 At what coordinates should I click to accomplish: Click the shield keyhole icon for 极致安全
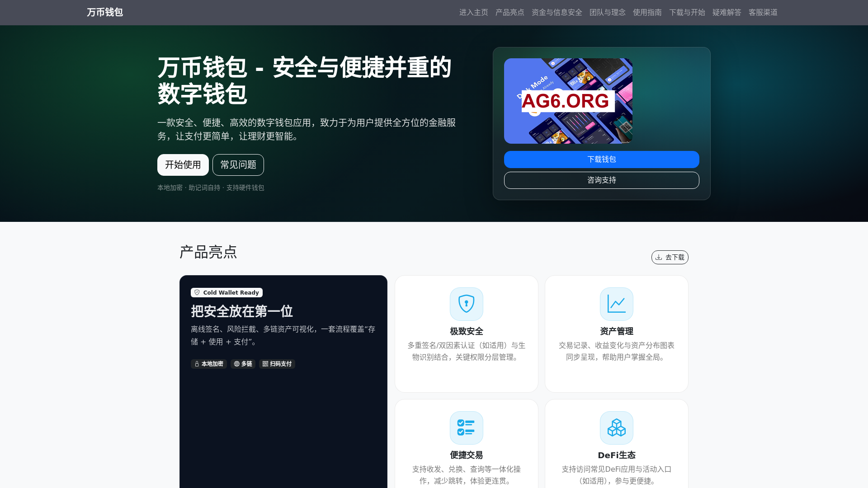pos(467,304)
